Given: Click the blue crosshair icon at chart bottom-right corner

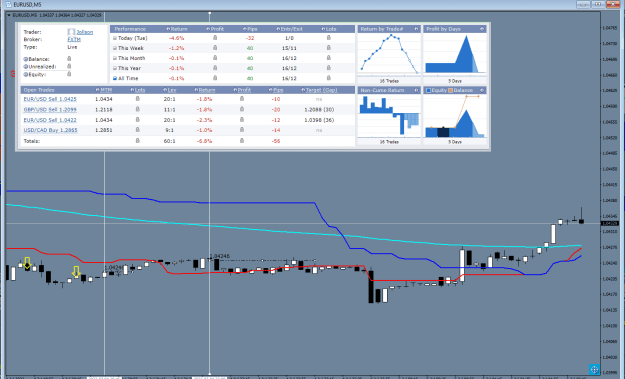Looking at the screenshot, I should 594,369.
